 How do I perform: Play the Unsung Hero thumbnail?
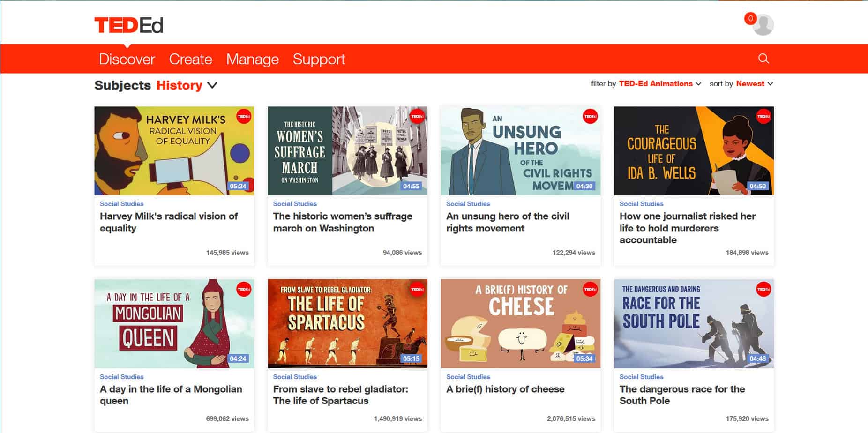pos(521,151)
